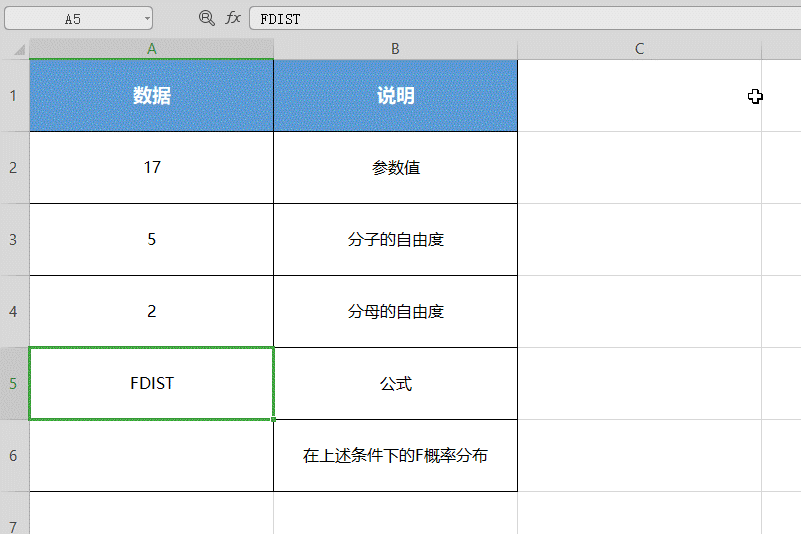The height and width of the screenshot is (534, 801).
Task: Click cell containing 公式
Action: [395, 384]
